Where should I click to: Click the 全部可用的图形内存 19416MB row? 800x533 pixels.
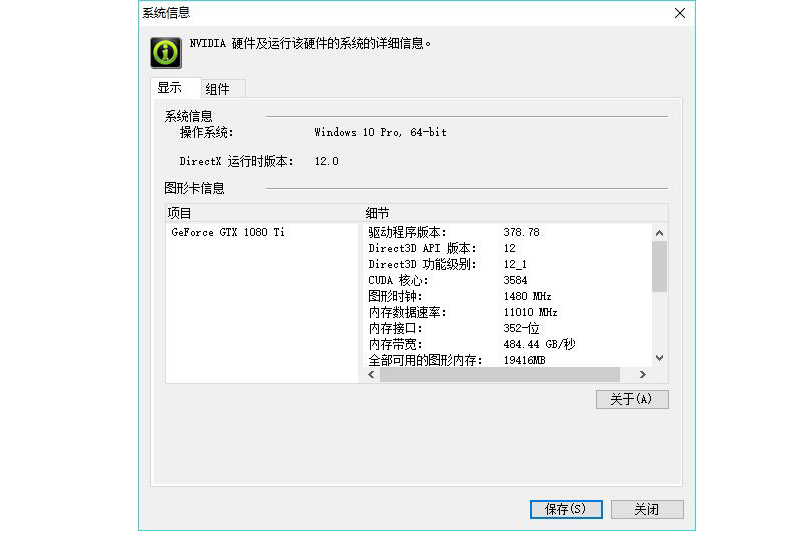pyautogui.click(x=507, y=360)
